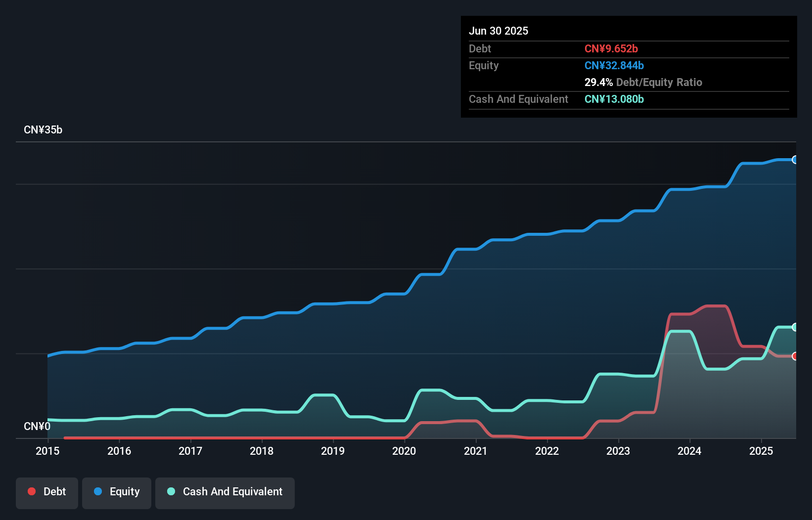Viewport: 812px width, 520px height.
Task: Expand the Jun 30 2025 tooltip details
Action: 498,31
